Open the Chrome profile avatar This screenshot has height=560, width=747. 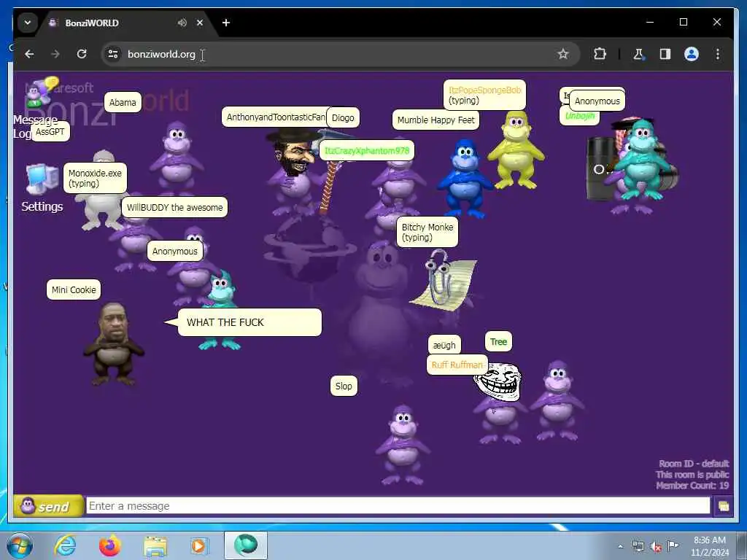[692, 54]
